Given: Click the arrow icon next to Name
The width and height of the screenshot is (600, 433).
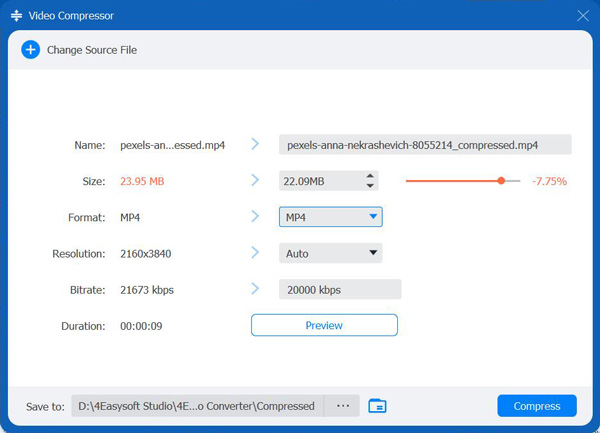Looking at the screenshot, I should (x=255, y=144).
